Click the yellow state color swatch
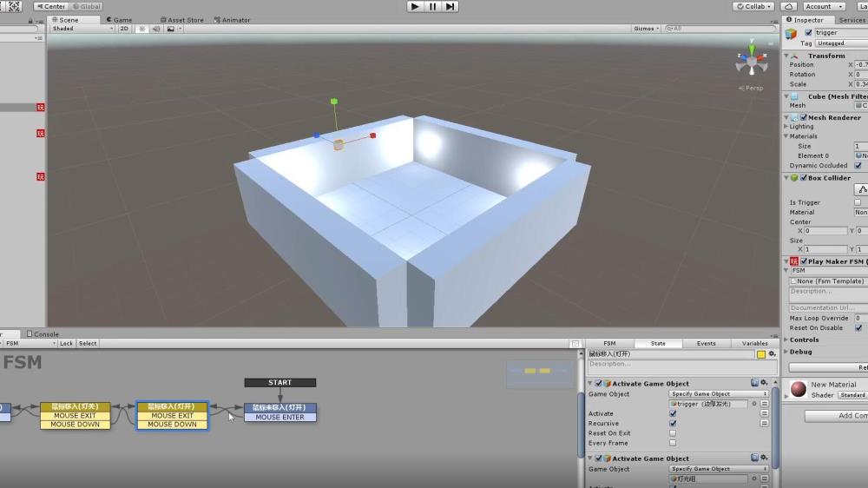Viewport: 868px width, 488px height. coord(761,354)
